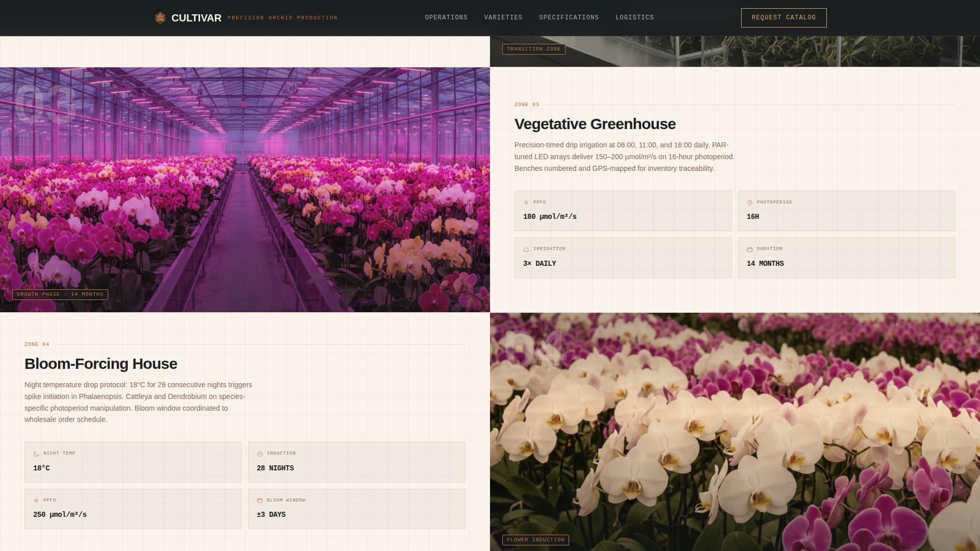Viewport: 980px width, 551px height.
Task: Navigate to SPECIFICATIONS
Action: click(x=569, y=17)
